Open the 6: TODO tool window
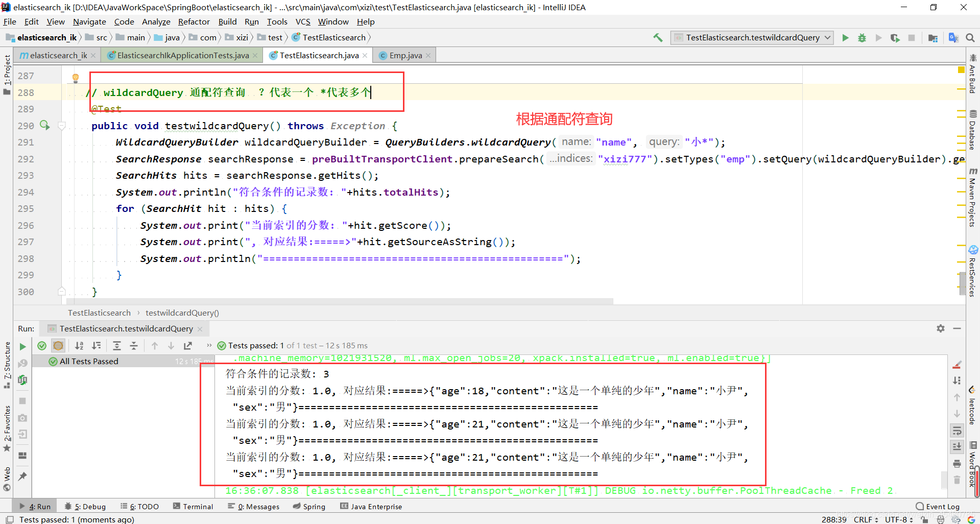980x524 pixels. point(139,507)
